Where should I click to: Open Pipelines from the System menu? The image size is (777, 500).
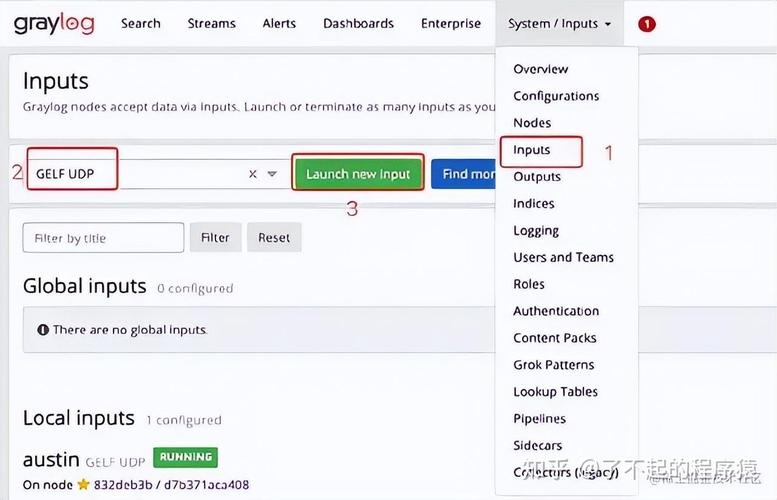tap(539, 419)
